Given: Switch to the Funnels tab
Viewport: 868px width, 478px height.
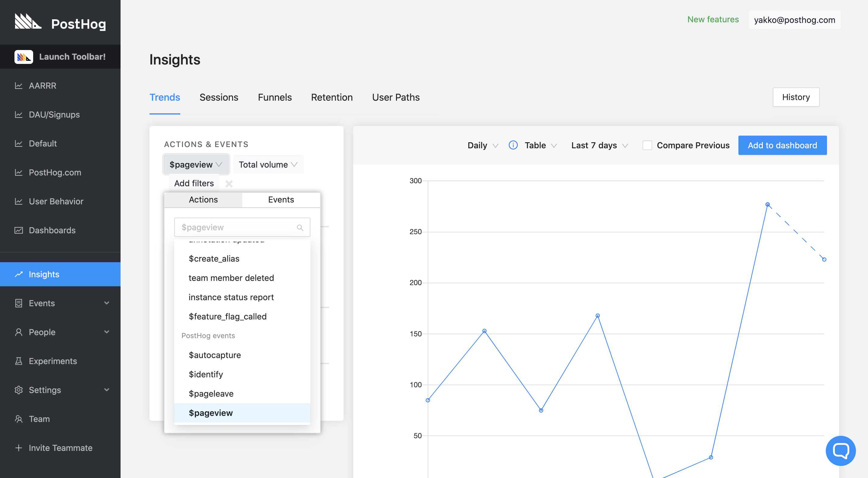Looking at the screenshot, I should point(275,97).
